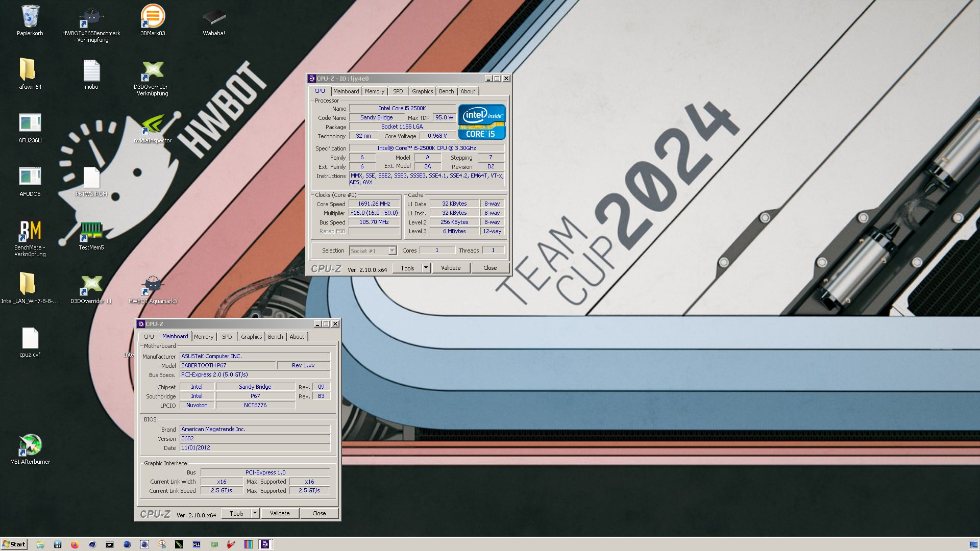Screen dimensions: 980x551
Task: Click the multiplier x16.0 (16.0 - 59.0) field
Action: coord(374,213)
